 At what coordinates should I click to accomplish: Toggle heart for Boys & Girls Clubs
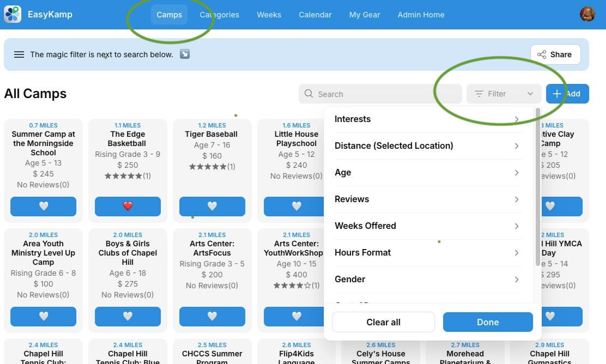tap(128, 316)
